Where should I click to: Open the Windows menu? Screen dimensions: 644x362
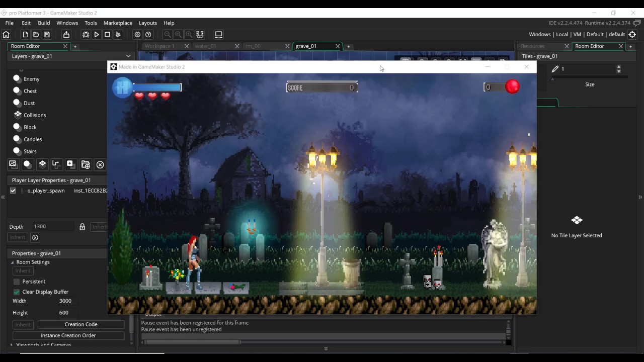click(x=67, y=23)
